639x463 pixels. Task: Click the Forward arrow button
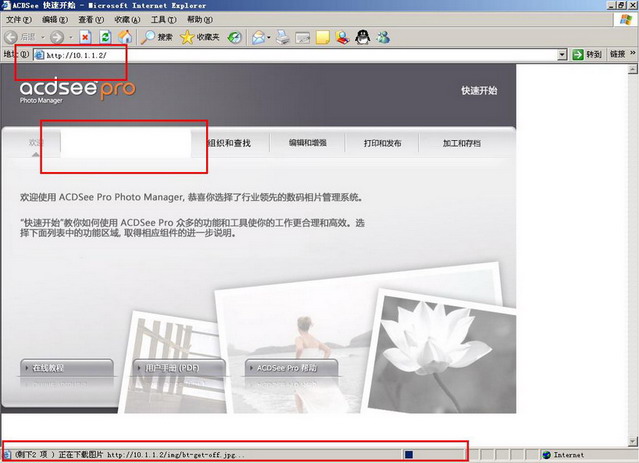(57, 37)
